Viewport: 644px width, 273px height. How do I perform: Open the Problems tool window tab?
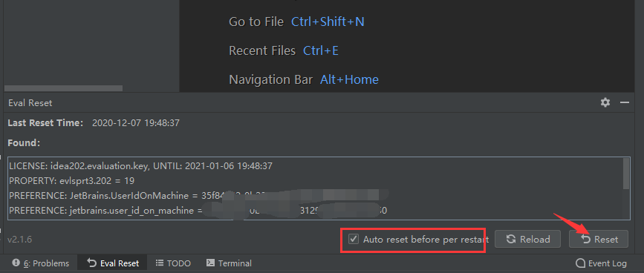tap(41, 263)
